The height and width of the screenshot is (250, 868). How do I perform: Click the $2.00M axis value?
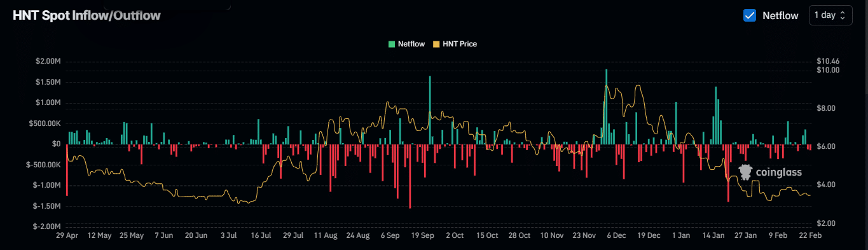pyautogui.click(x=49, y=61)
